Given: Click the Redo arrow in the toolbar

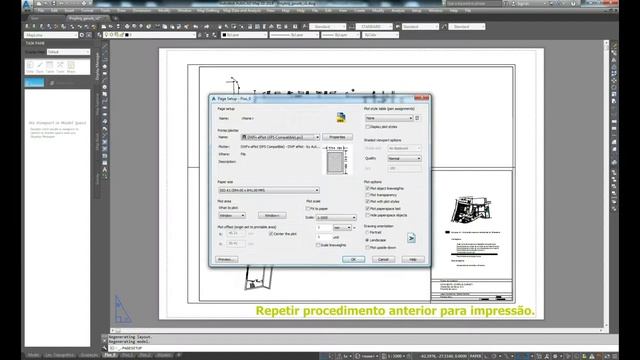Looking at the screenshot, I should click(207, 27).
